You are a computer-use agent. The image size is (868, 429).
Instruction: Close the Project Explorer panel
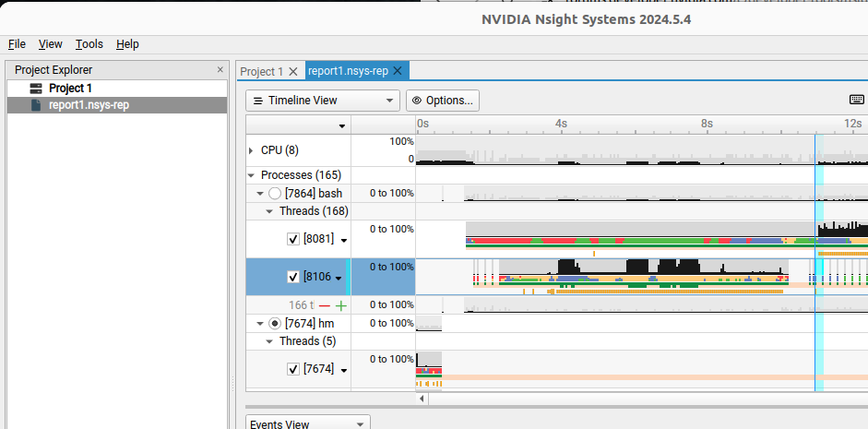tap(220, 70)
